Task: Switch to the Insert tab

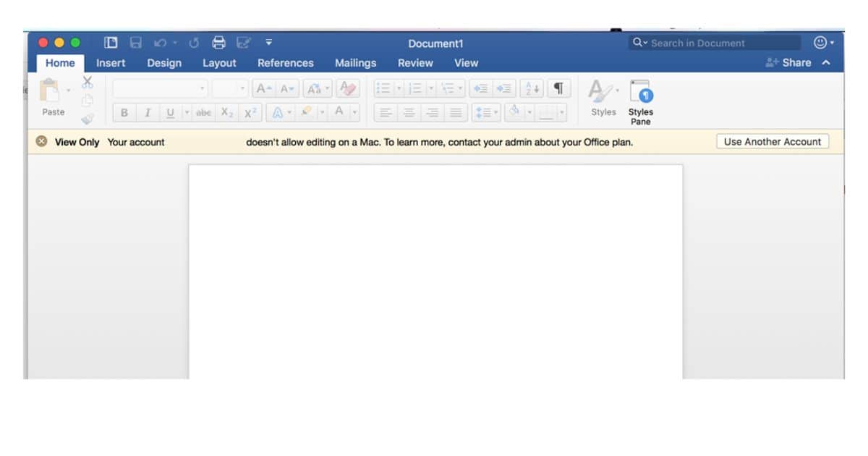Action: [111, 63]
